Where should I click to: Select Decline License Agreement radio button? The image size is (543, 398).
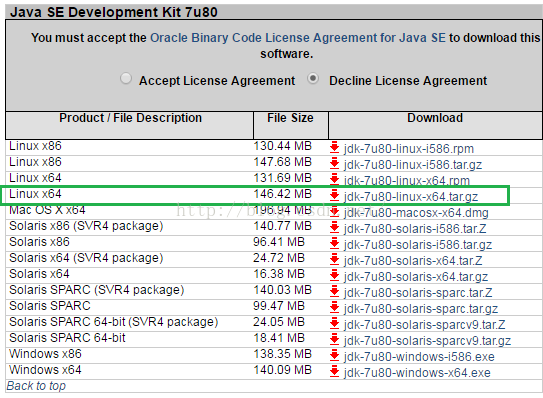coord(313,78)
